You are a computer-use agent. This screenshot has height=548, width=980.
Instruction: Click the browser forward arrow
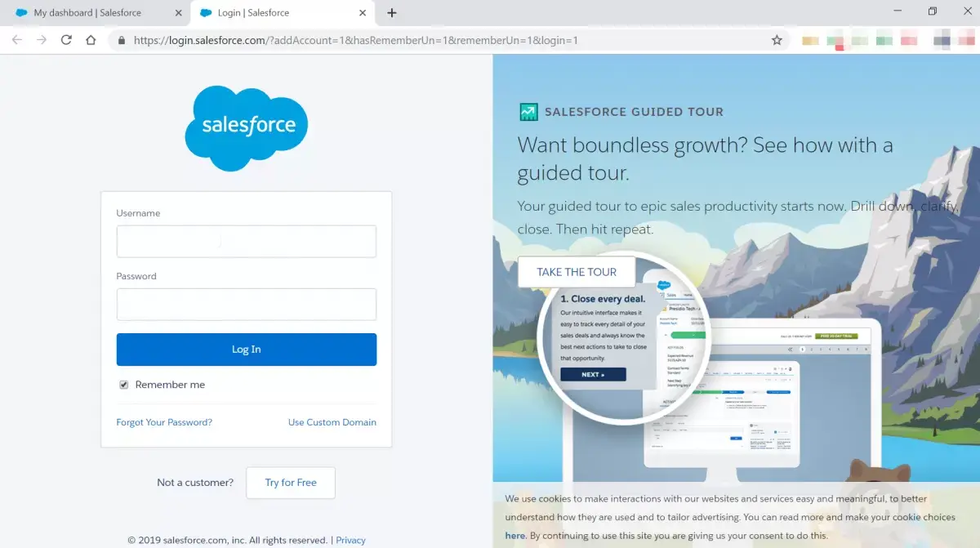(42, 40)
